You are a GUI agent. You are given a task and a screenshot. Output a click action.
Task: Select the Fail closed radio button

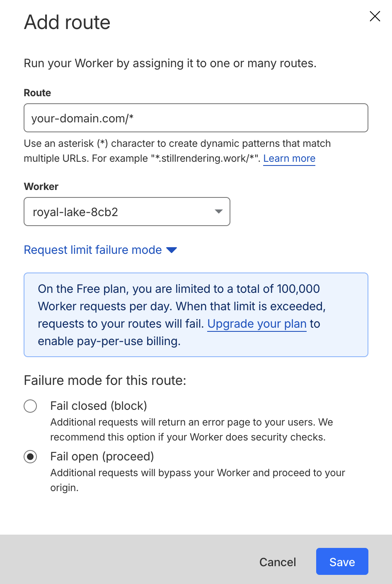pyautogui.click(x=30, y=406)
